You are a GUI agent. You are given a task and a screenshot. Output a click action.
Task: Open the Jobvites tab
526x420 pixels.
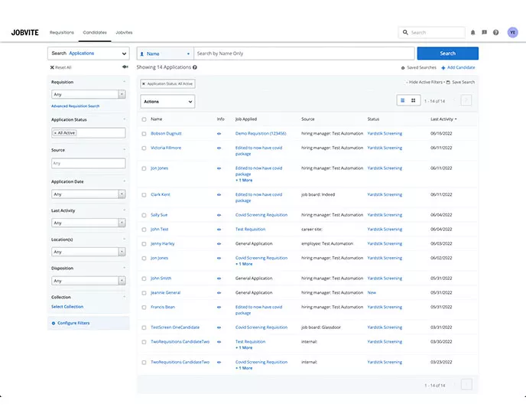(124, 33)
